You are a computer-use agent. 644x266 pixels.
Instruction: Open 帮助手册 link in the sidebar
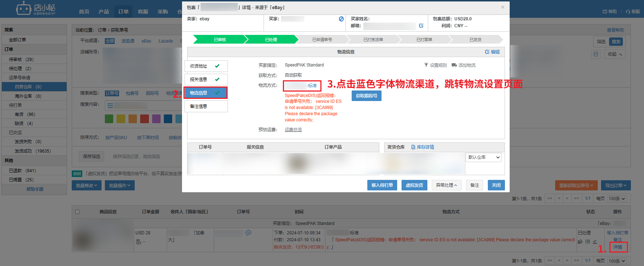pyautogui.click(x=35, y=189)
